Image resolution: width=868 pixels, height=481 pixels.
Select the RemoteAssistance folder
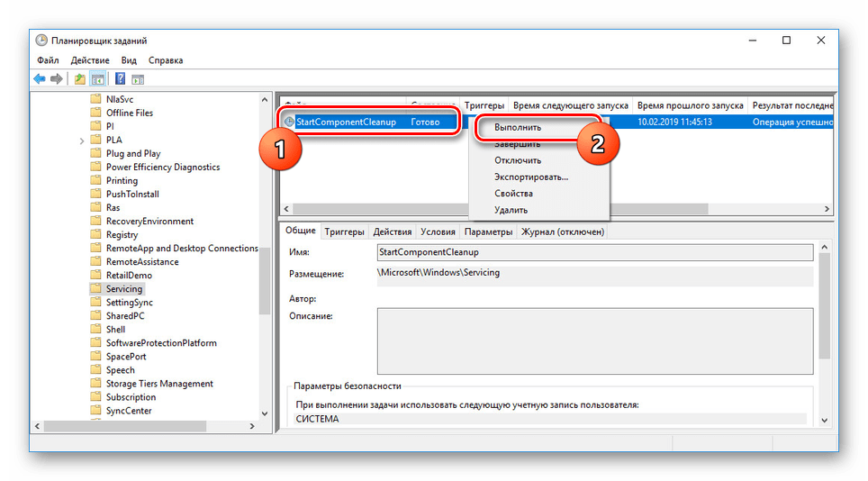(x=142, y=262)
